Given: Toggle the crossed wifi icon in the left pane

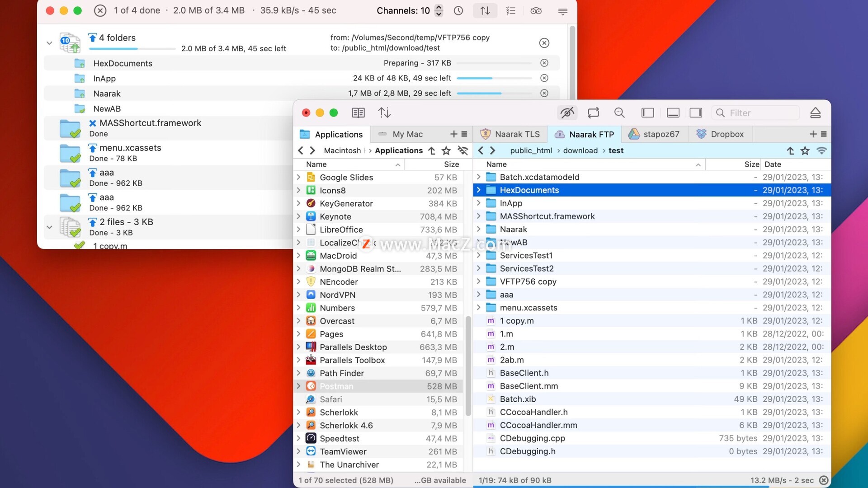Looking at the screenshot, I should [462, 150].
